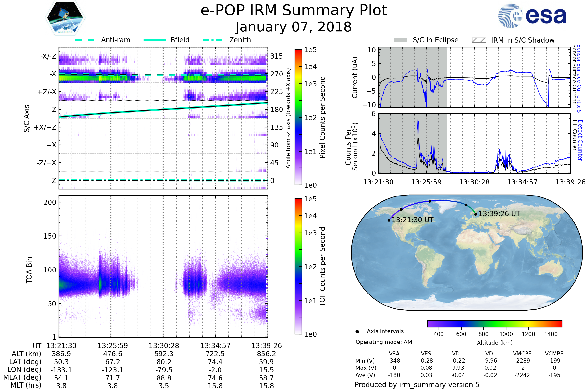588x392 pixels.
Task: Click Produced by irm_summary version 5 text
Action: coord(417,384)
